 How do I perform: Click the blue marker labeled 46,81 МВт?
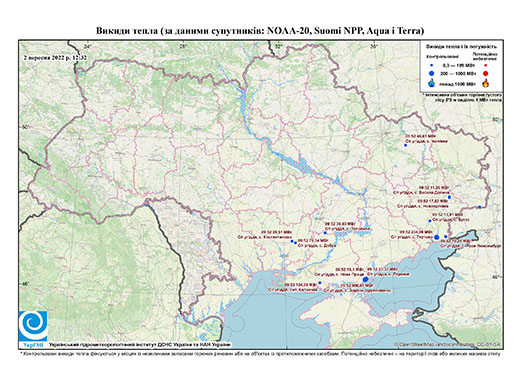click(405, 145)
